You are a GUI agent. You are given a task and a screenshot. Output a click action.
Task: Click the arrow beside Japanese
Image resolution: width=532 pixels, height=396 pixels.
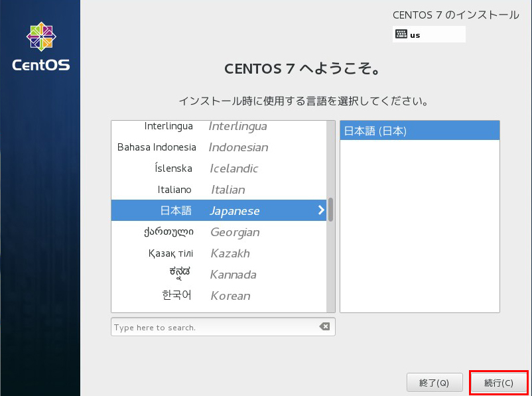point(321,210)
